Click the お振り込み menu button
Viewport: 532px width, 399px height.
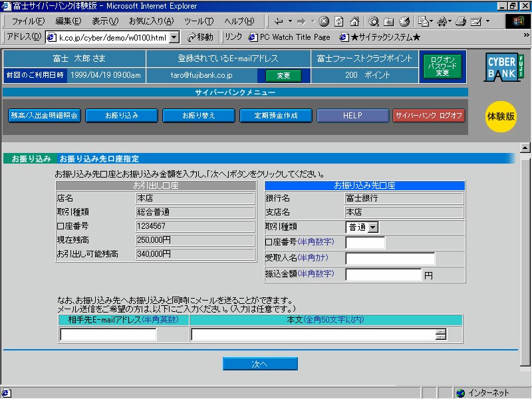(122, 116)
